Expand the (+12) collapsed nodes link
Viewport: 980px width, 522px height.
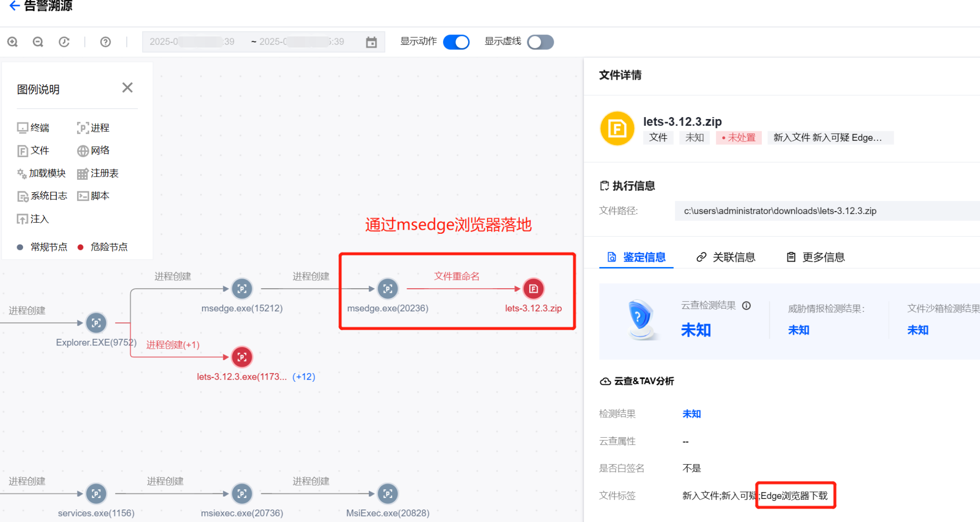(x=304, y=377)
